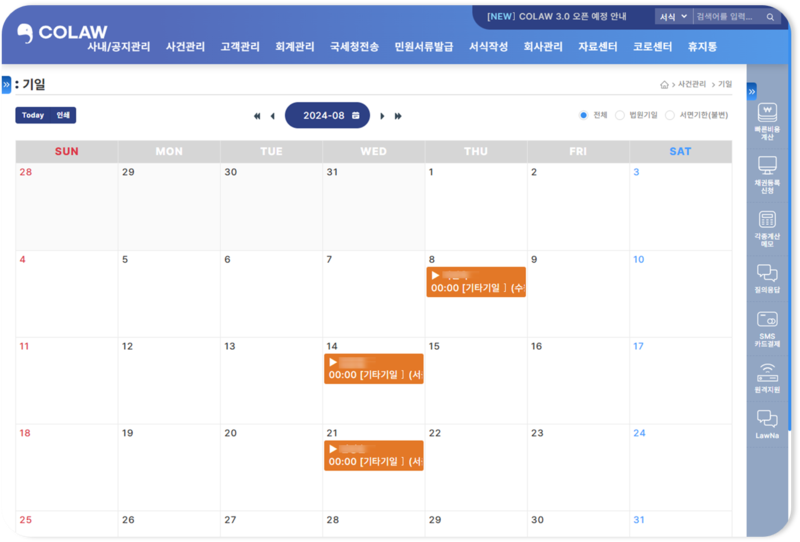800x542 pixels.
Task: Open the COLAW 3.0 오픈 예정 안내 notice
Action: coord(557,16)
